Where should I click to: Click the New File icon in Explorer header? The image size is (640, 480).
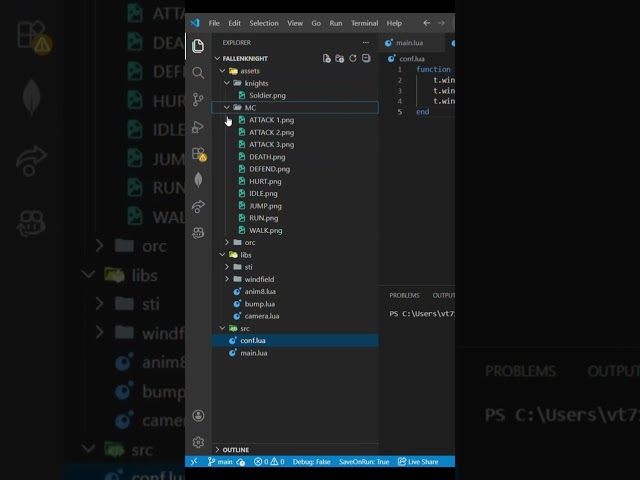click(327, 58)
